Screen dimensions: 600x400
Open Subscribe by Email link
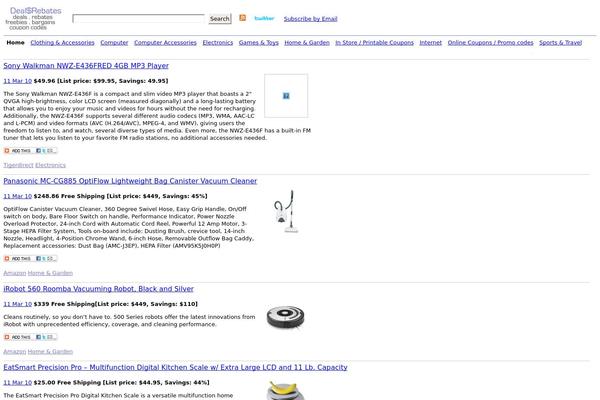click(x=310, y=19)
